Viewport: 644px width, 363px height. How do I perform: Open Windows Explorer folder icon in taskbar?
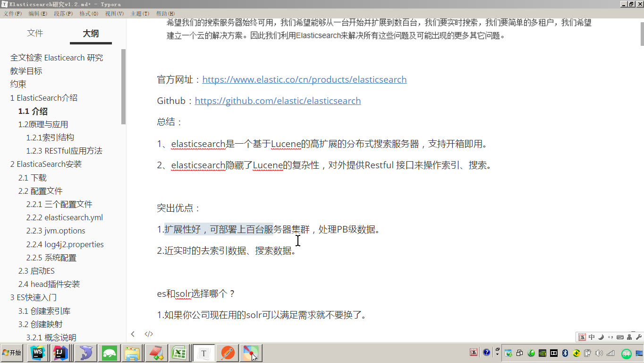pyautogui.click(x=133, y=353)
